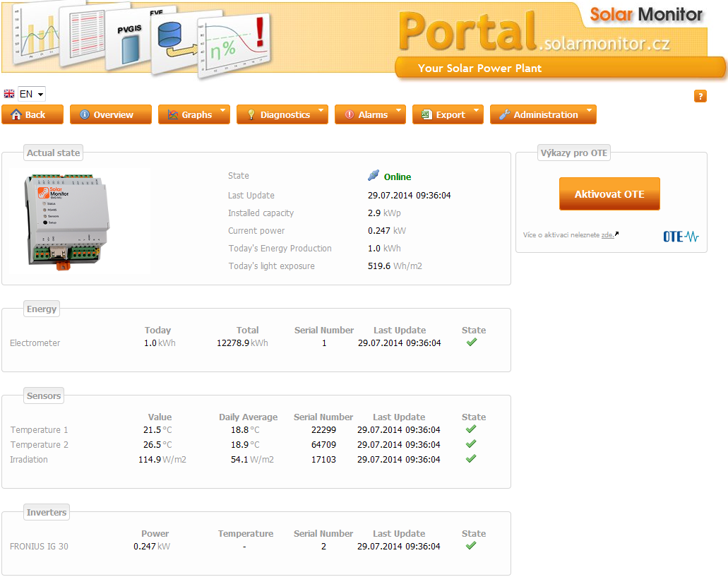Go to the Overview page
The width and height of the screenshot is (728, 577).
[x=110, y=114]
